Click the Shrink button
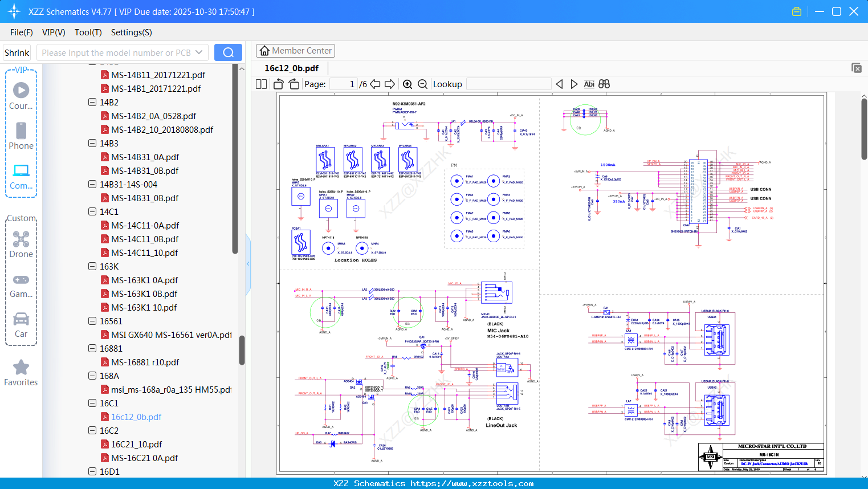This screenshot has width=868, height=489. (17, 52)
